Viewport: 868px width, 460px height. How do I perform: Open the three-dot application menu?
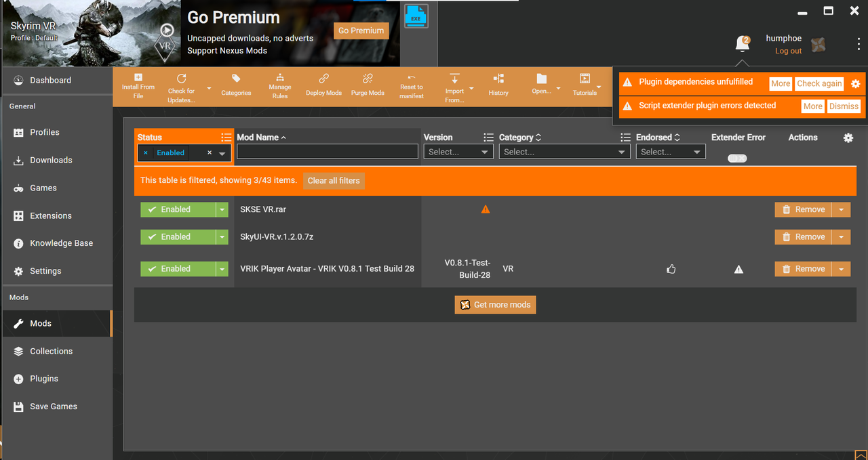click(859, 45)
